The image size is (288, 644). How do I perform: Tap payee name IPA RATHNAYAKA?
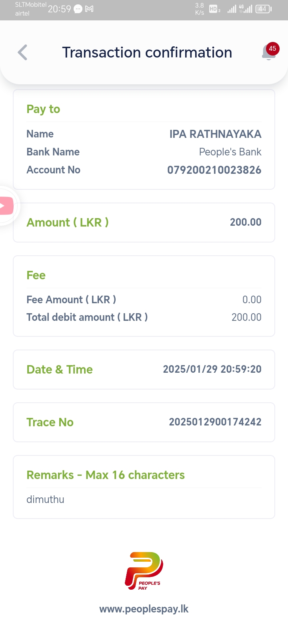[x=215, y=134]
